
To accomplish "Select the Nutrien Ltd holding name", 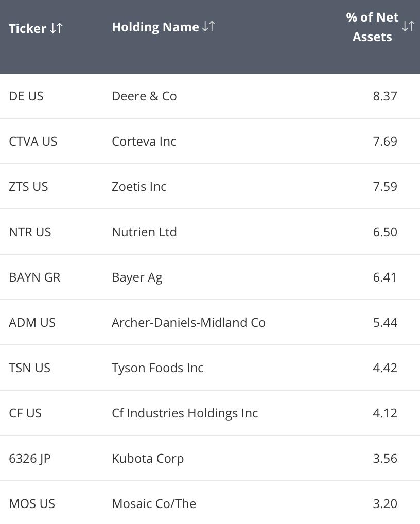I will pos(144,232).
